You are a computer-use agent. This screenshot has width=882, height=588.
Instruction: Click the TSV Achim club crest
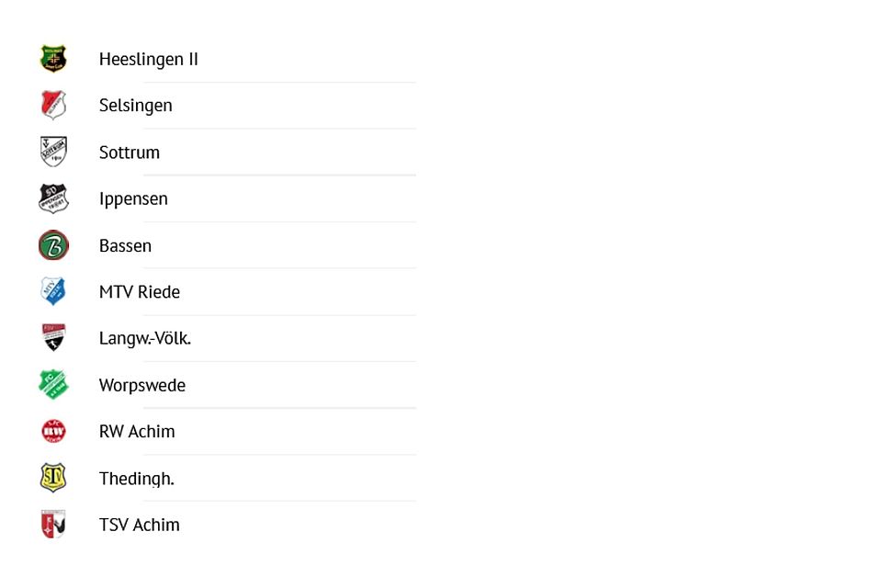click(53, 525)
